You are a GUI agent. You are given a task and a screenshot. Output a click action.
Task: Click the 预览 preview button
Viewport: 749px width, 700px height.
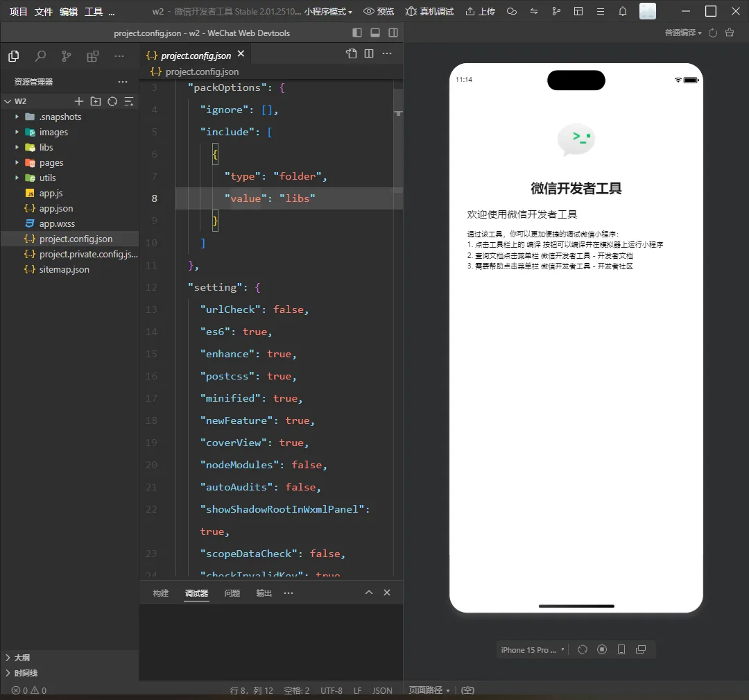click(379, 12)
